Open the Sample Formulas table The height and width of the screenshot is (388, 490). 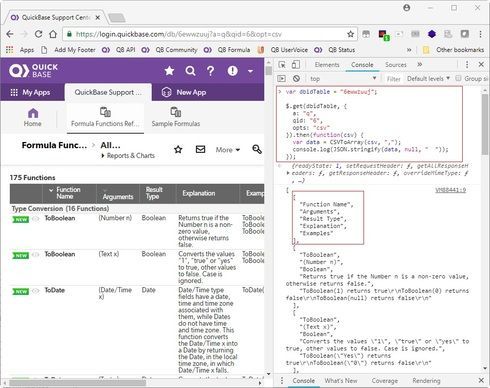pyautogui.click(x=176, y=117)
